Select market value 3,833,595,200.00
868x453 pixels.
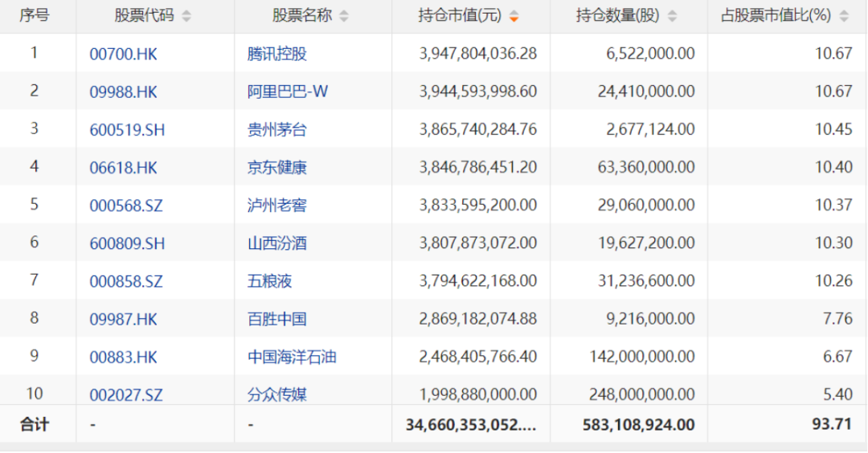(x=477, y=205)
